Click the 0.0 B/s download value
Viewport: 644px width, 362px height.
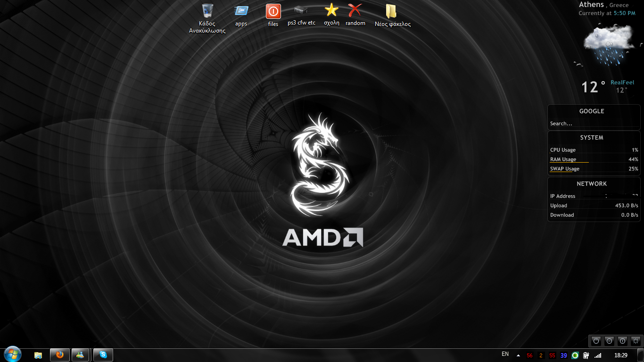tap(630, 215)
